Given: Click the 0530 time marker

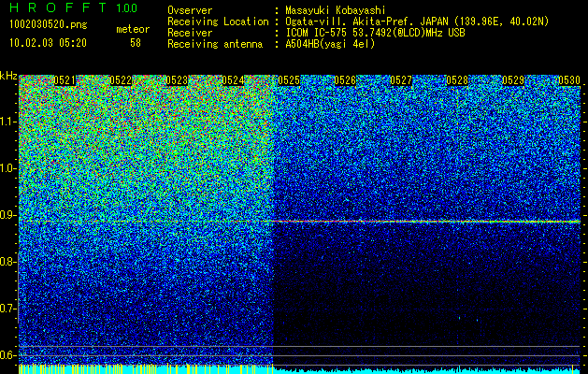Looking at the screenshot, I should 569,80.
